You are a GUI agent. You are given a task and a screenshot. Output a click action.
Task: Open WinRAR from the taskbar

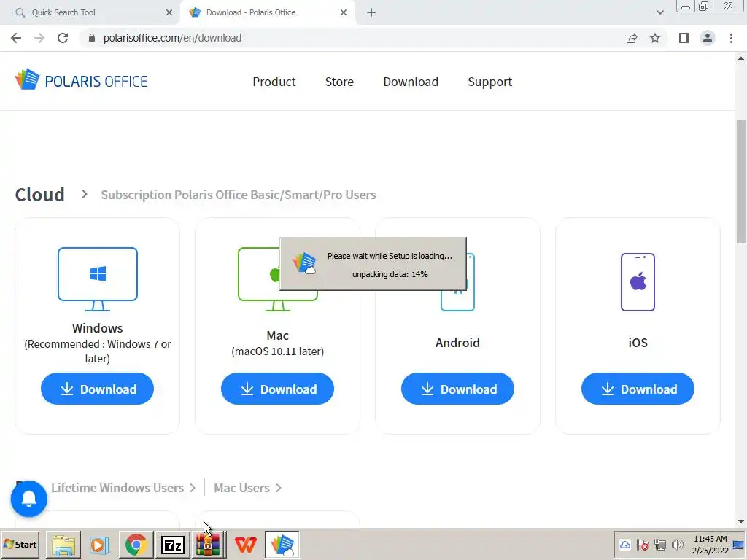click(x=209, y=545)
